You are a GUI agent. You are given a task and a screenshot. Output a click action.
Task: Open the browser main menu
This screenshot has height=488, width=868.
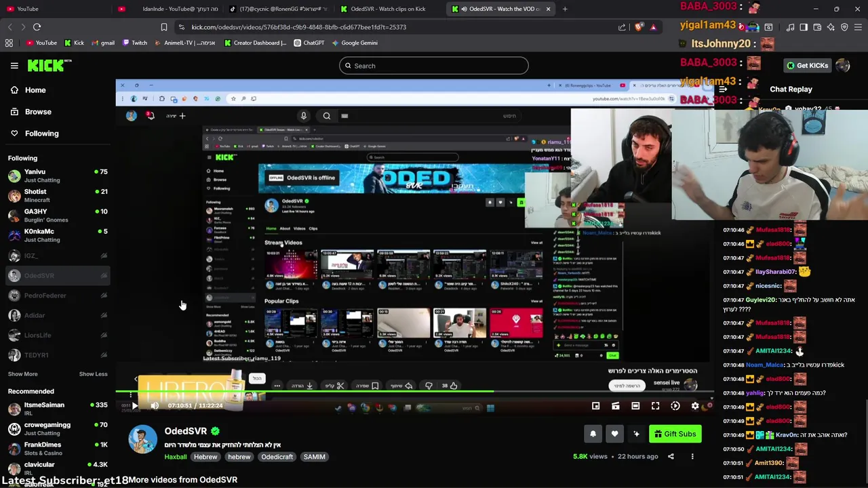click(x=858, y=27)
